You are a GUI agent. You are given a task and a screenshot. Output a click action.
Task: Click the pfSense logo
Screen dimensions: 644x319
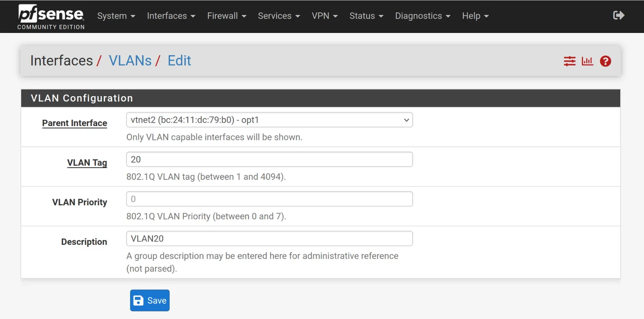coord(51,16)
